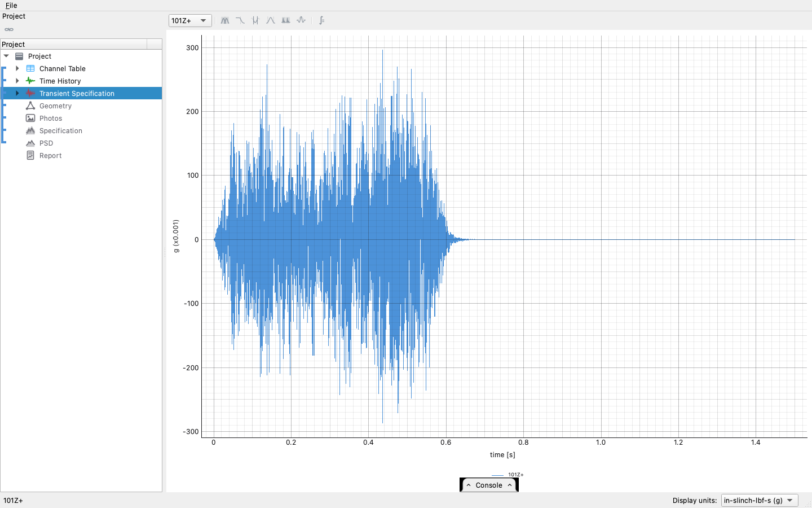Expand the Channel Table tree node
Image resolution: width=812 pixels, height=508 pixels.
[17, 68]
